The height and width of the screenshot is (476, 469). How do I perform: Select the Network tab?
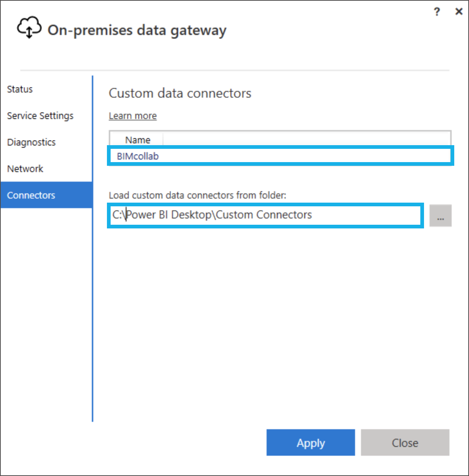pyautogui.click(x=25, y=169)
